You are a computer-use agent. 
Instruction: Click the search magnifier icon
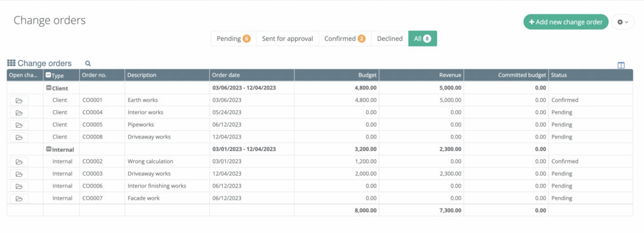pos(88,64)
